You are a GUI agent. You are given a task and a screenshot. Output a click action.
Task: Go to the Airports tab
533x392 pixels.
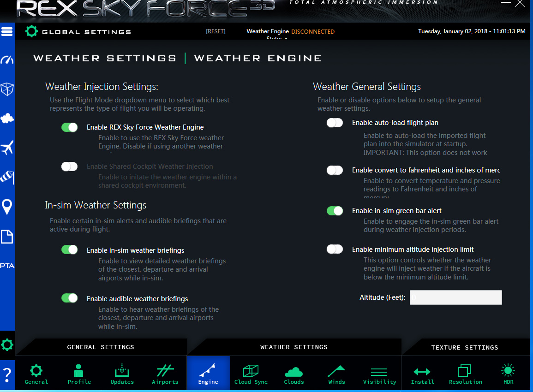(x=165, y=374)
